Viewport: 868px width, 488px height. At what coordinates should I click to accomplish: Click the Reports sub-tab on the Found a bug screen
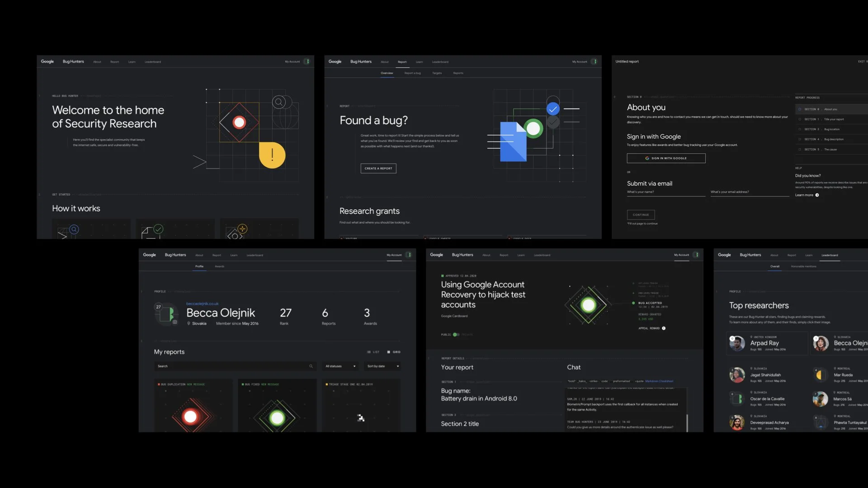458,73
